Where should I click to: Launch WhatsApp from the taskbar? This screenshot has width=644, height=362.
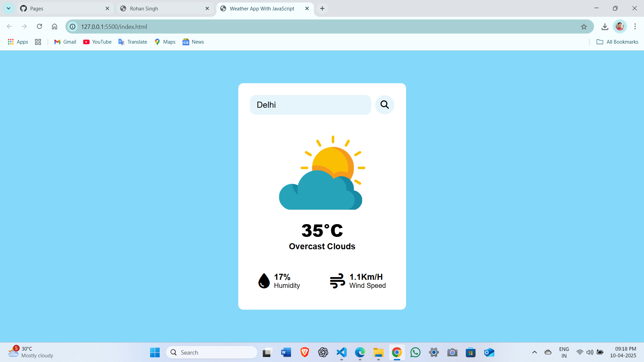(x=415, y=352)
